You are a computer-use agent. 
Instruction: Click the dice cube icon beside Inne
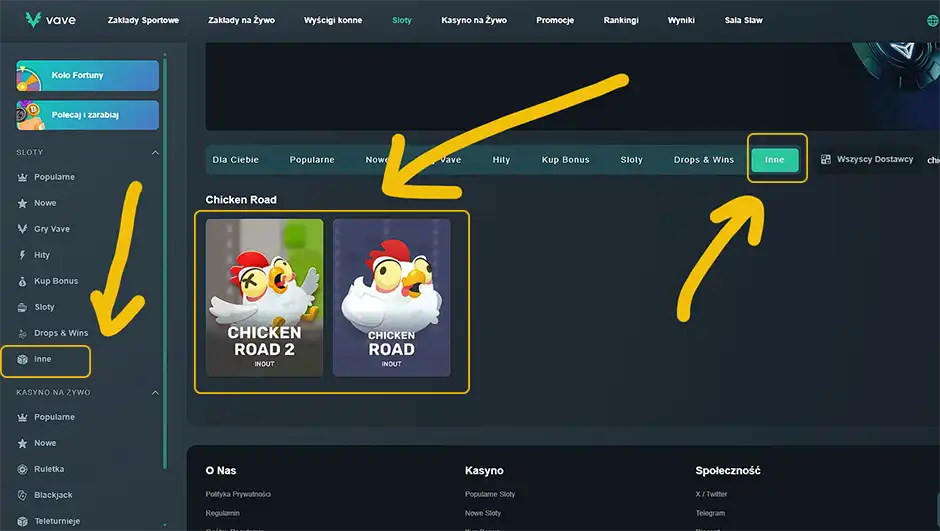tap(22, 359)
